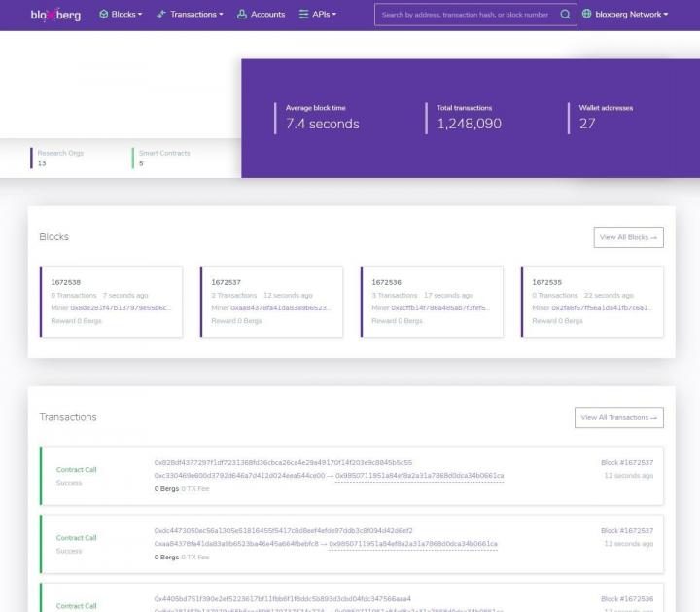
Task: Go to the Accounts page
Action: 267,15
